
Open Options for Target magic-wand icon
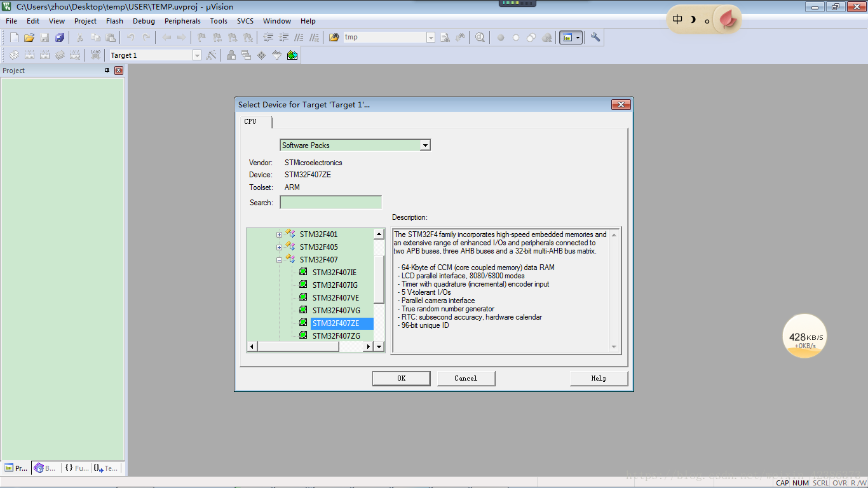(x=212, y=55)
